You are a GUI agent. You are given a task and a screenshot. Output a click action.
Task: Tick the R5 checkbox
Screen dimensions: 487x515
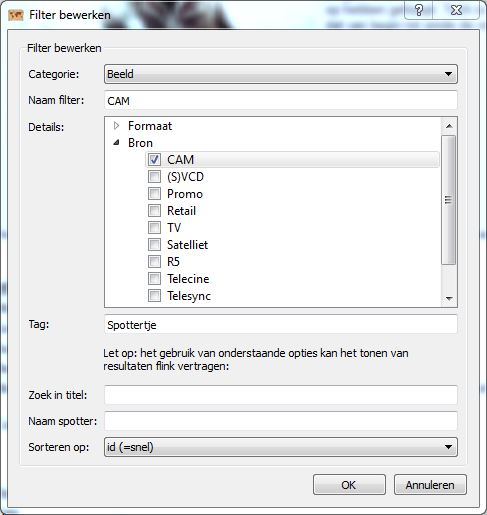click(154, 261)
